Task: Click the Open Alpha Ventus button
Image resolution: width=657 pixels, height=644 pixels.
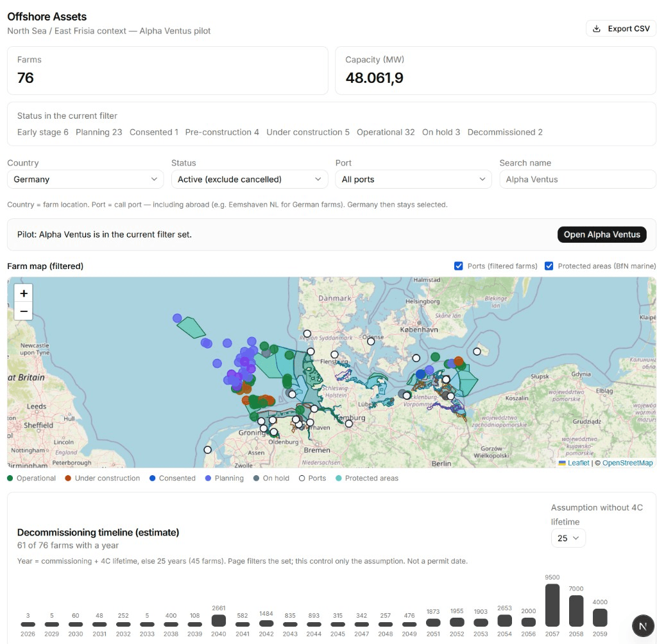Action: coord(602,234)
